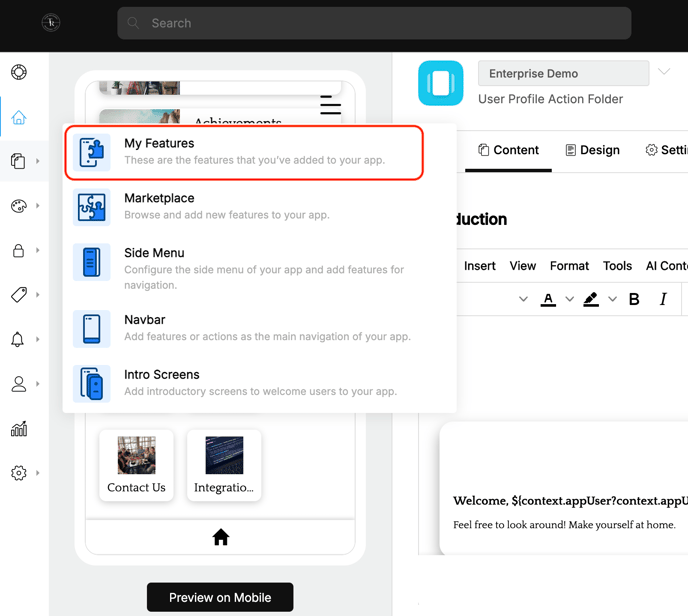The width and height of the screenshot is (688, 616).
Task: Select My Features menu entry
Action: [x=244, y=153]
